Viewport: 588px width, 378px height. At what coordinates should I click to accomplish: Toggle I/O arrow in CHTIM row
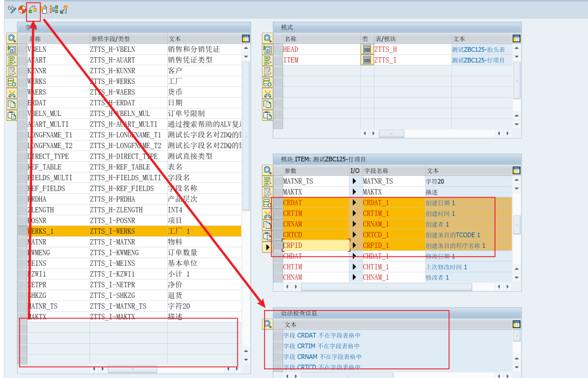pos(354,267)
